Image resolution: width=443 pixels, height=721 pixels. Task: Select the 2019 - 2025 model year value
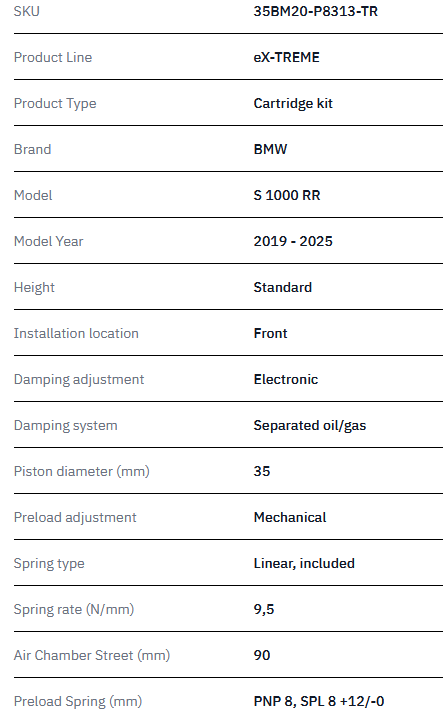coord(293,241)
